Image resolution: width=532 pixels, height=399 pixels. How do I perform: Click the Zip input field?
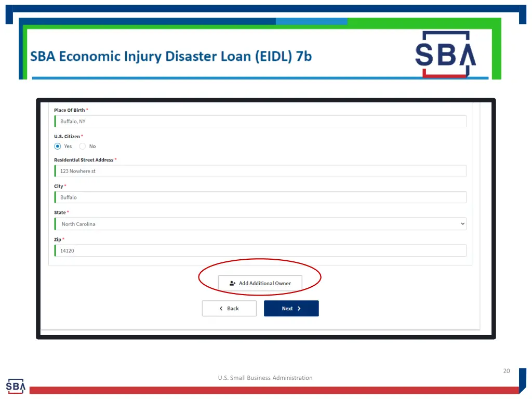[260, 251]
